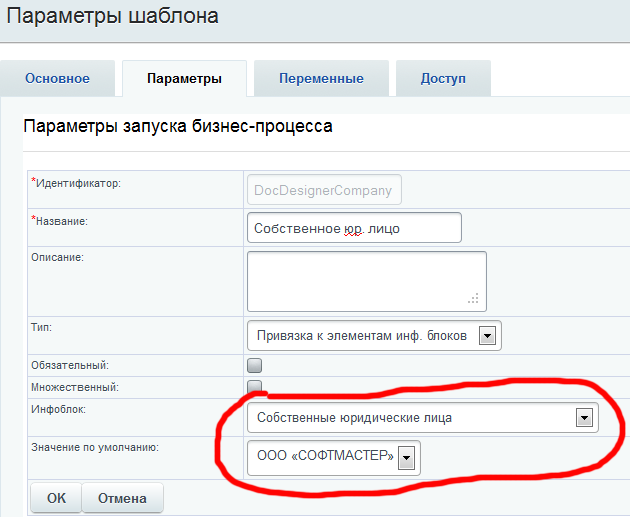This screenshot has width=630, height=517.
Task: Enable the Множественный checkbox
Action: [x=255, y=386]
